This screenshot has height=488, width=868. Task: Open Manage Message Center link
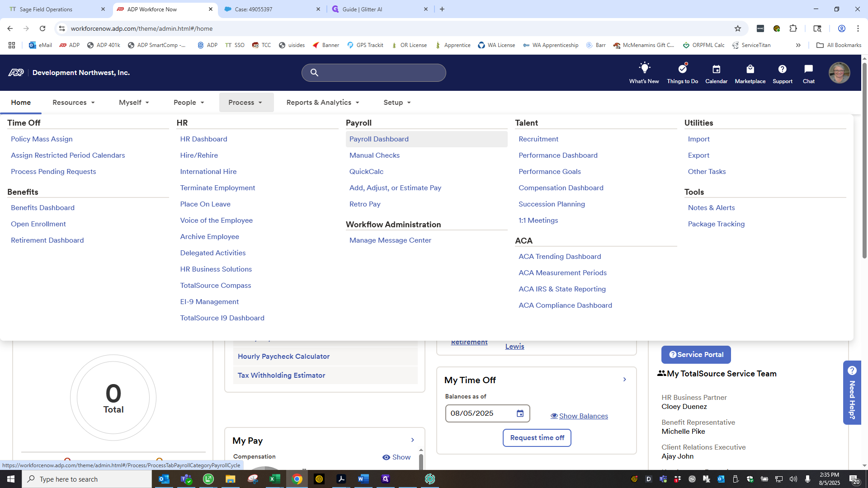coord(390,240)
